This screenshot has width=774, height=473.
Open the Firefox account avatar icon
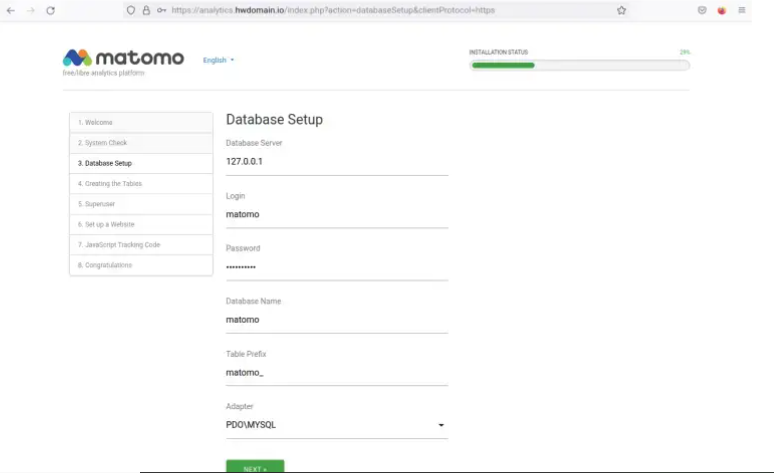coord(722,10)
